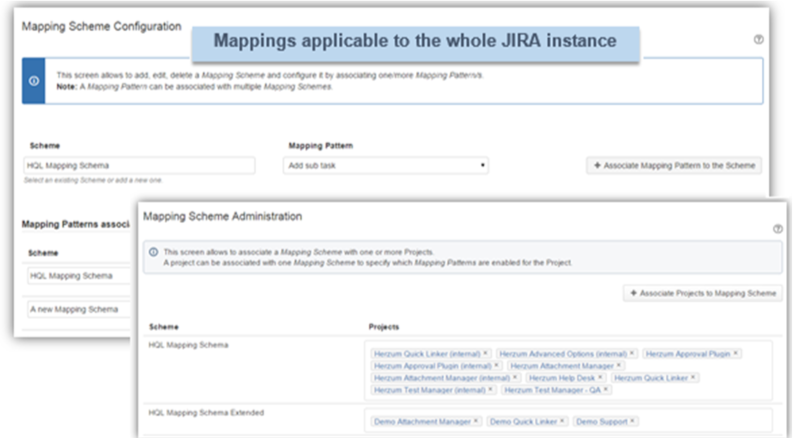Image resolution: width=802 pixels, height=438 pixels.
Task: Click the Scheme input field
Action: pos(139,165)
